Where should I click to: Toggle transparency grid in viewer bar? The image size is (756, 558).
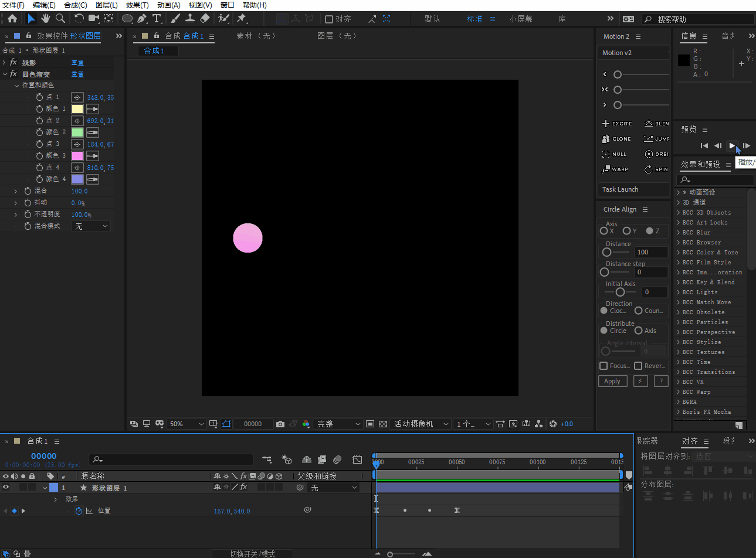[383, 424]
